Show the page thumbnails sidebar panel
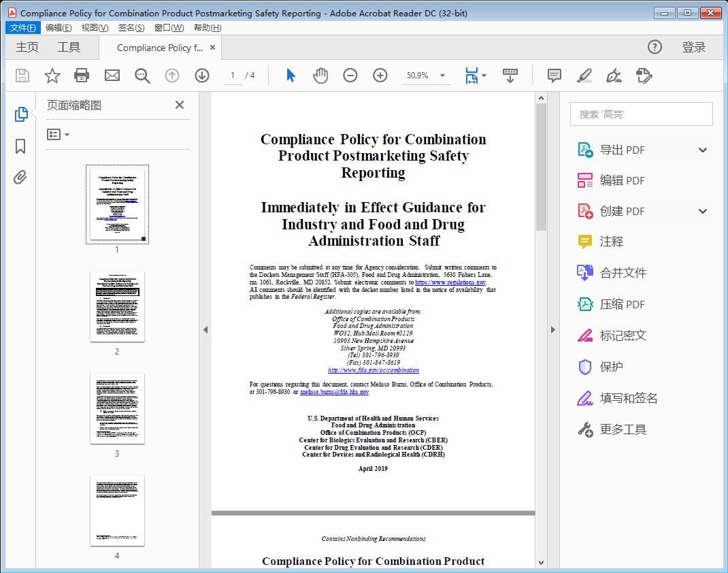Image resolution: width=728 pixels, height=573 pixels. click(x=20, y=115)
